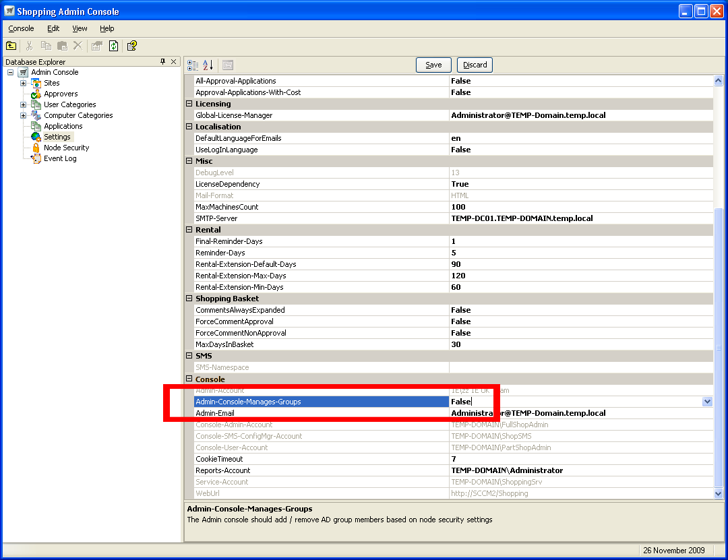This screenshot has height=560, width=728.
Task: Close the Database Explorer panel
Action: 174,61
